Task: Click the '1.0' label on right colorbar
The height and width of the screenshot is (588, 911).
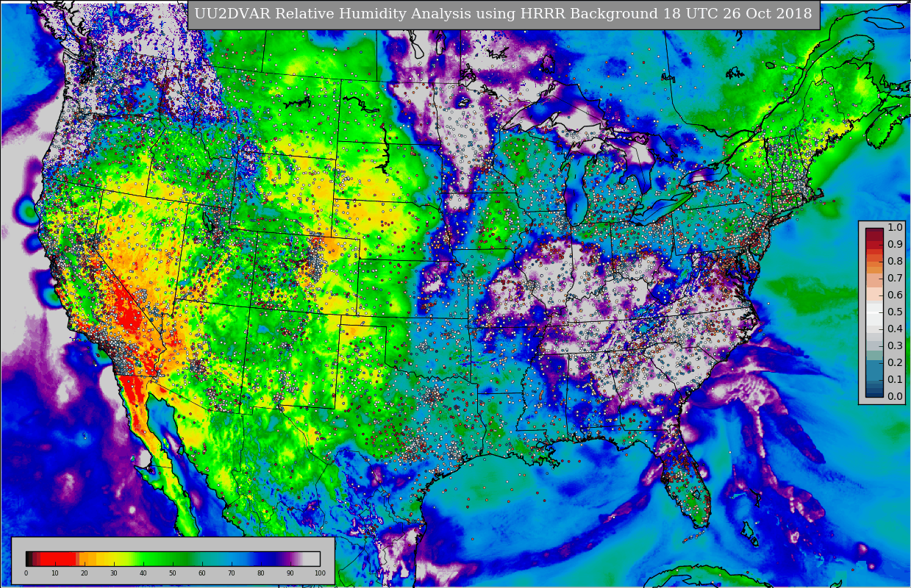Action: (895, 227)
